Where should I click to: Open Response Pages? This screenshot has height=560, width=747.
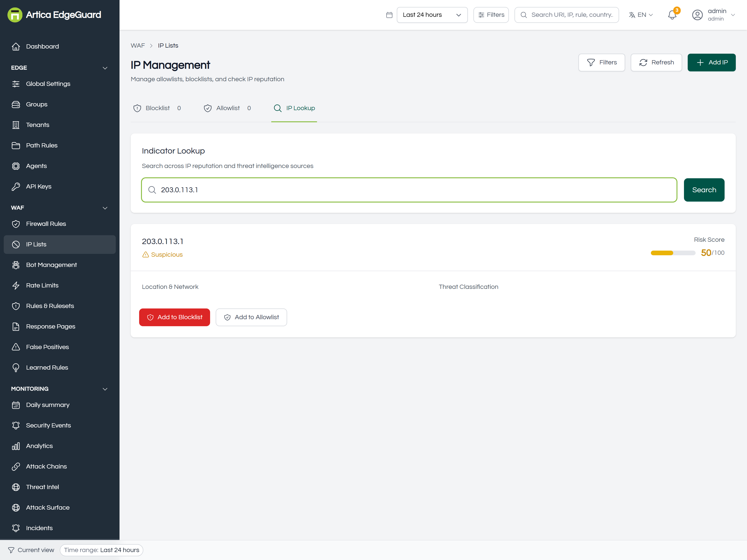pyautogui.click(x=60, y=327)
